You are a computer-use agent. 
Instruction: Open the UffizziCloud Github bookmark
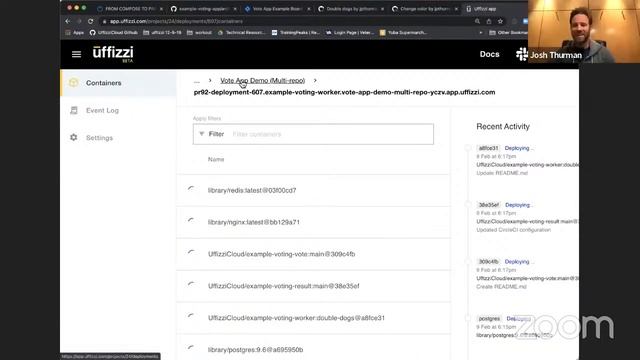coord(113,33)
